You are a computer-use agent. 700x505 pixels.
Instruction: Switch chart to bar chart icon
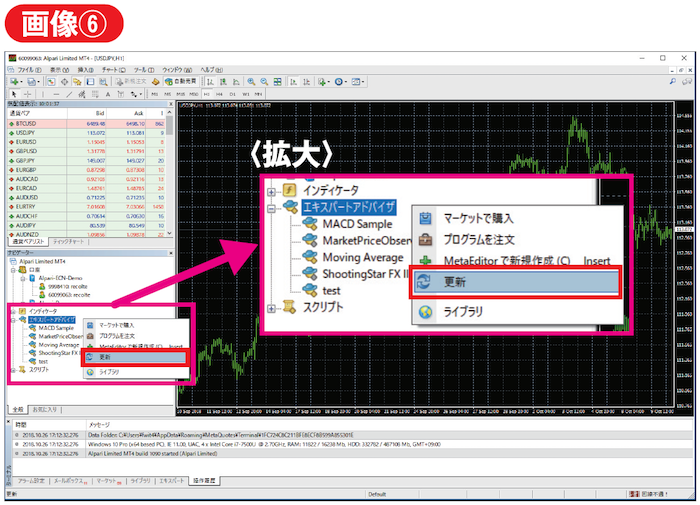click(x=210, y=82)
